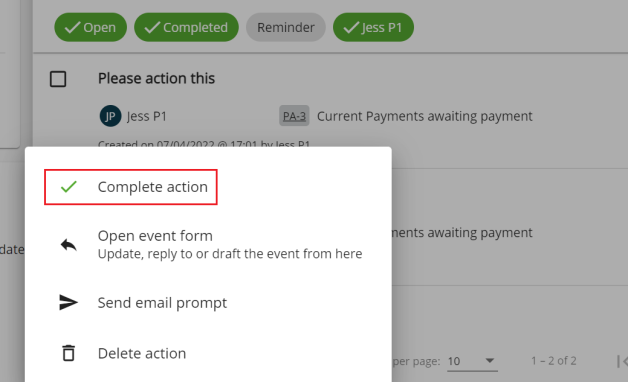This screenshot has width=628, height=382.
Task: Choose Open event form from menu
Action: pos(208,244)
